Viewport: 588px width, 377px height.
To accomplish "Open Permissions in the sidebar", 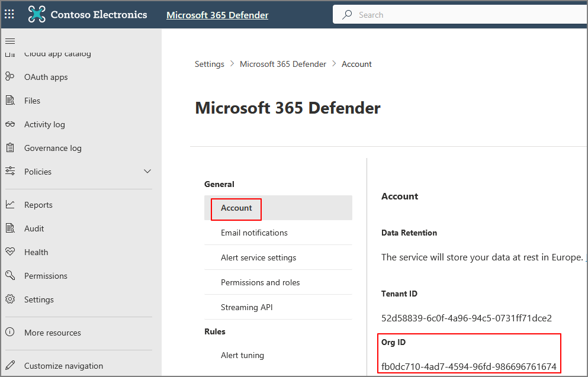I will point(46,276).
